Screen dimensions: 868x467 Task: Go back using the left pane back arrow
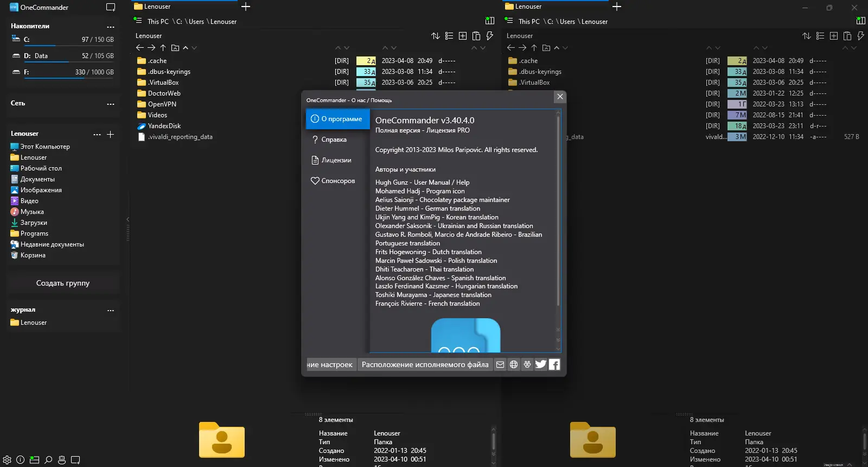coord(140,48)
